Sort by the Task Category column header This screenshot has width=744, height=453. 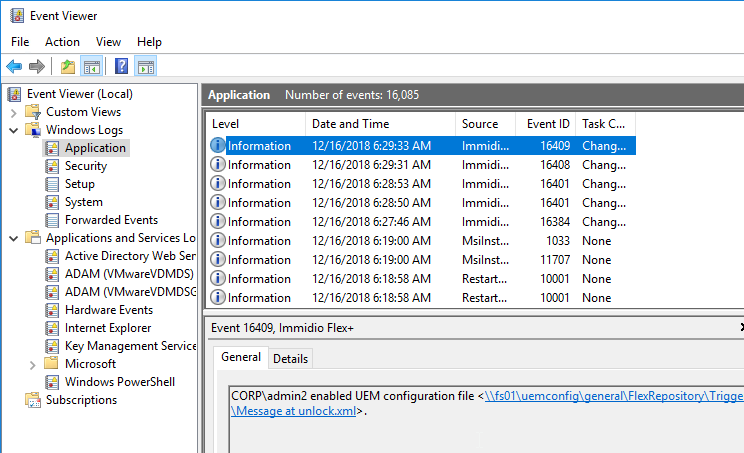605,124
